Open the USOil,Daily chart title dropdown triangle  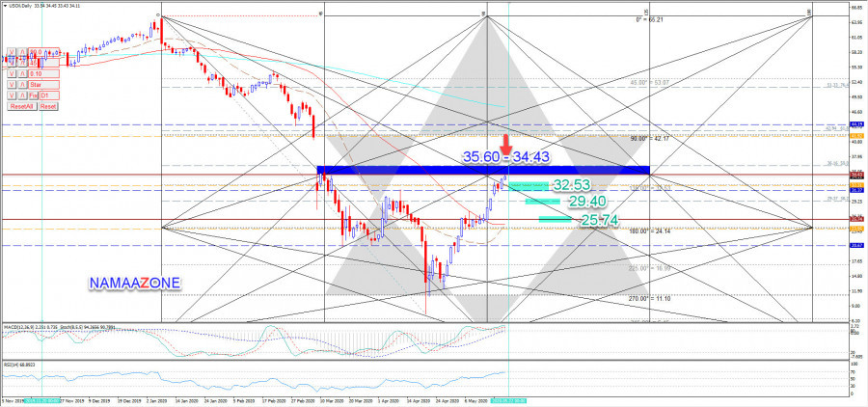click(4, 5)
